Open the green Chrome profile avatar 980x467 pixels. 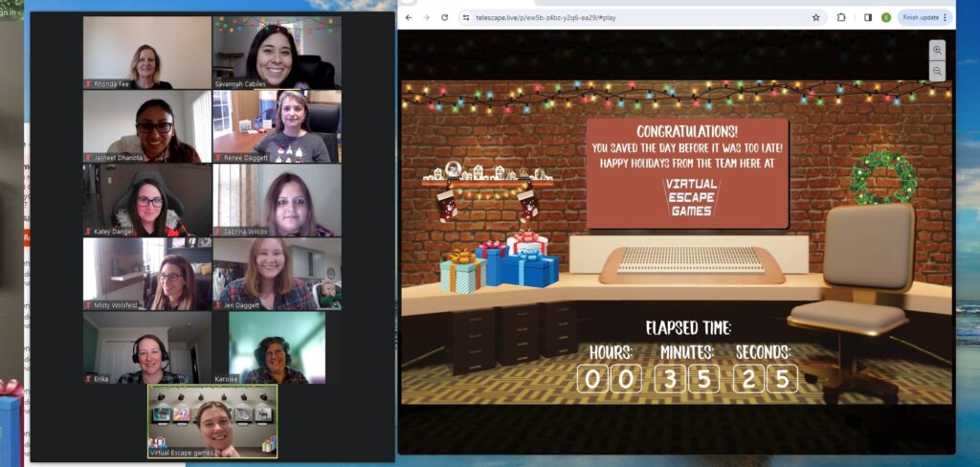(885, 17)
